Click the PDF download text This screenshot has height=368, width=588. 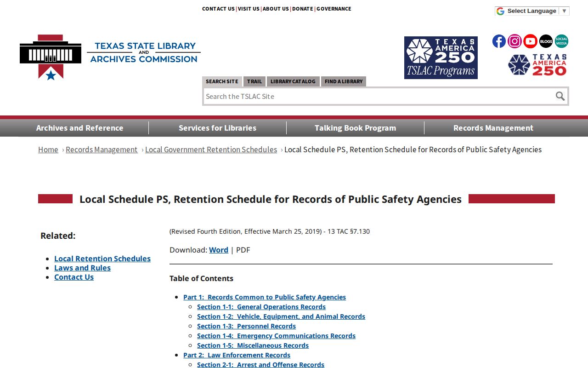(243, 250)
